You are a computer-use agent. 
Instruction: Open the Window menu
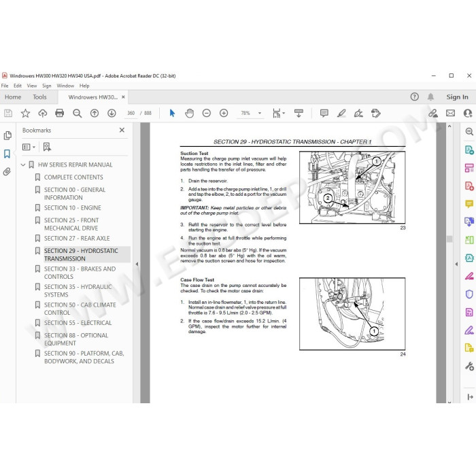click(65, 86)
